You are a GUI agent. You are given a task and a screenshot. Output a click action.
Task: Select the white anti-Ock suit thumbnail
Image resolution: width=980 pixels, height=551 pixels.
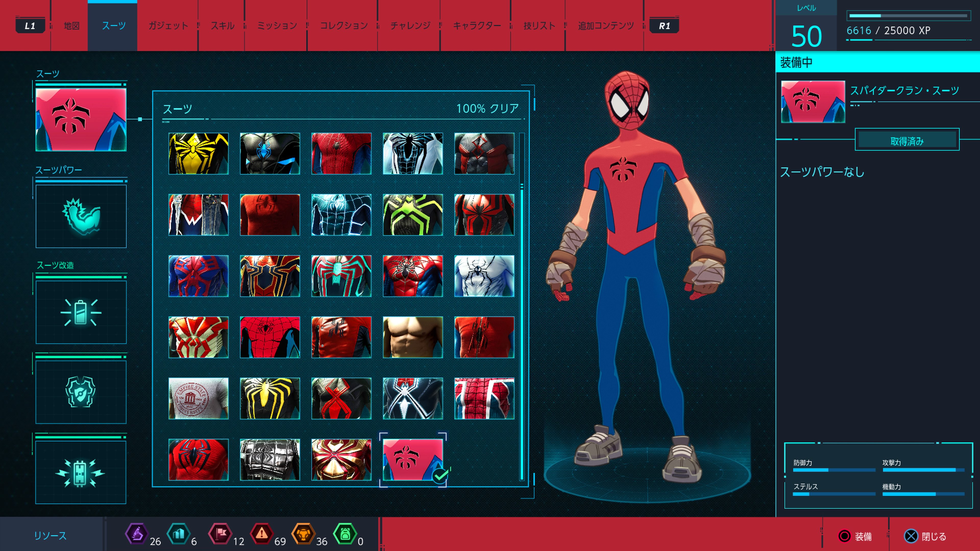click(484, 276)
